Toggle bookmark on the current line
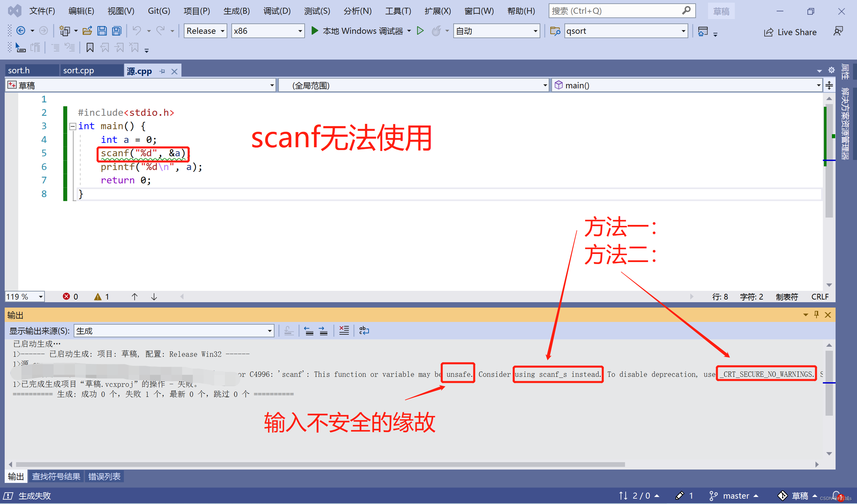Screen dimensions: 857x504 [x=90, y=48]
